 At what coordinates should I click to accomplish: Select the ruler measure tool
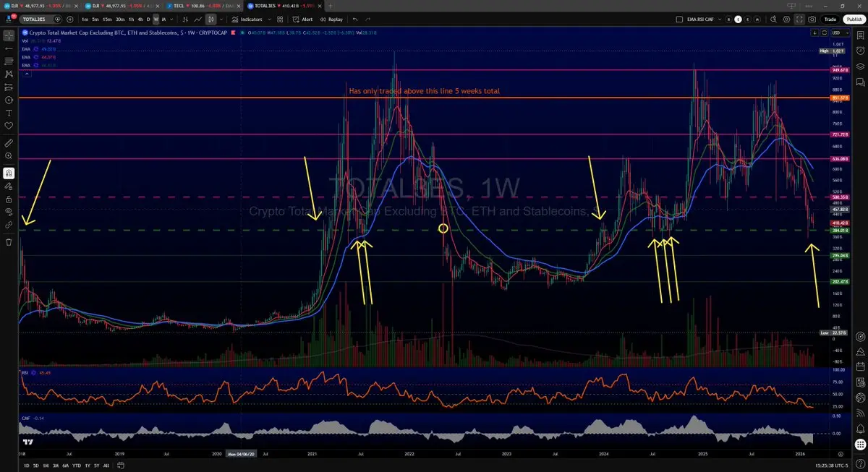click(9, 142)
